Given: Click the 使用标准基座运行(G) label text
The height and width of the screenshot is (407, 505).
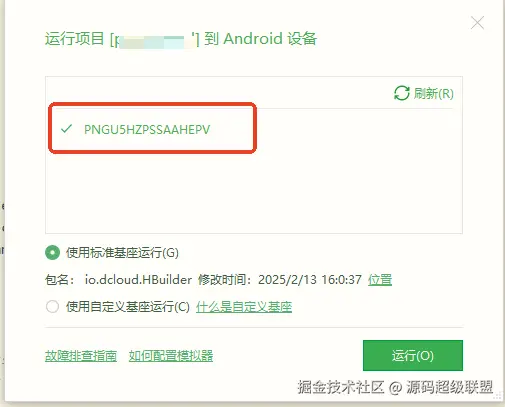Looking at the screenshot, I should point(122,253).
